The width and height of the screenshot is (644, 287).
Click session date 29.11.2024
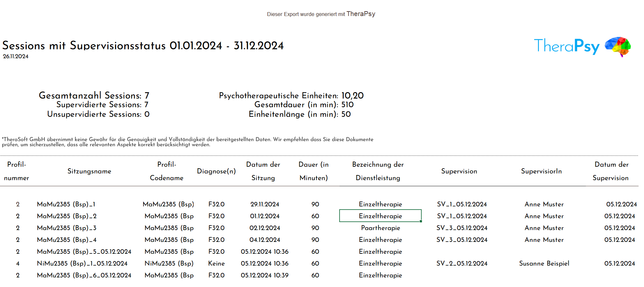265,204
